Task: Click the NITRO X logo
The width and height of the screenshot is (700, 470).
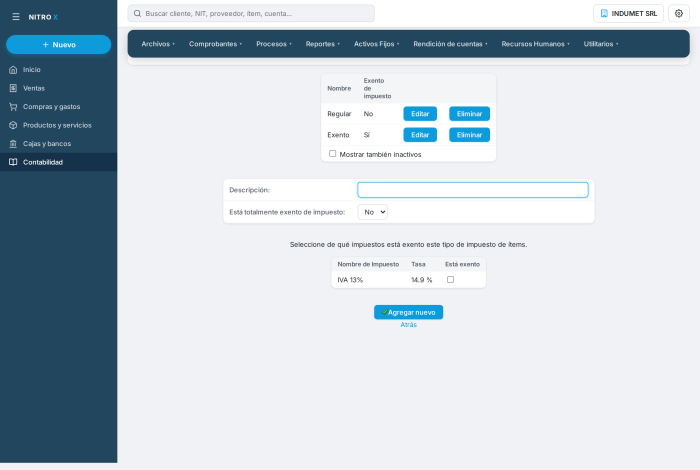Action: 43,17
